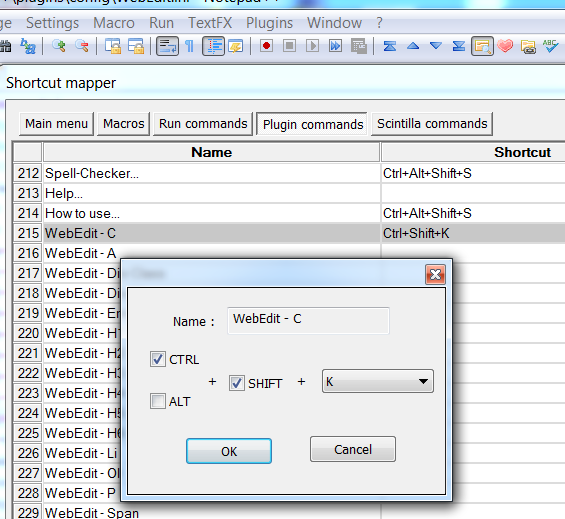Click the ABC spell-check toolbar icon

click(551, 46)
